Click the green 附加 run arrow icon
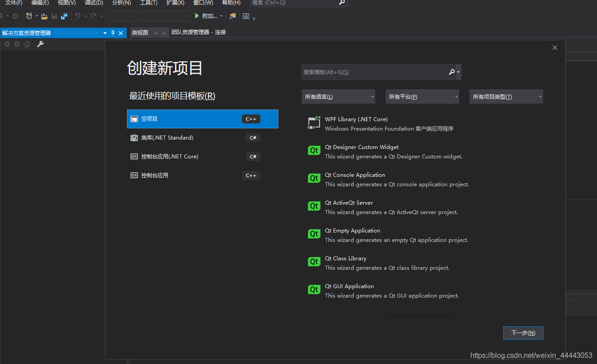The height and width of the screenshot is (364, 597). pos(197,16)
